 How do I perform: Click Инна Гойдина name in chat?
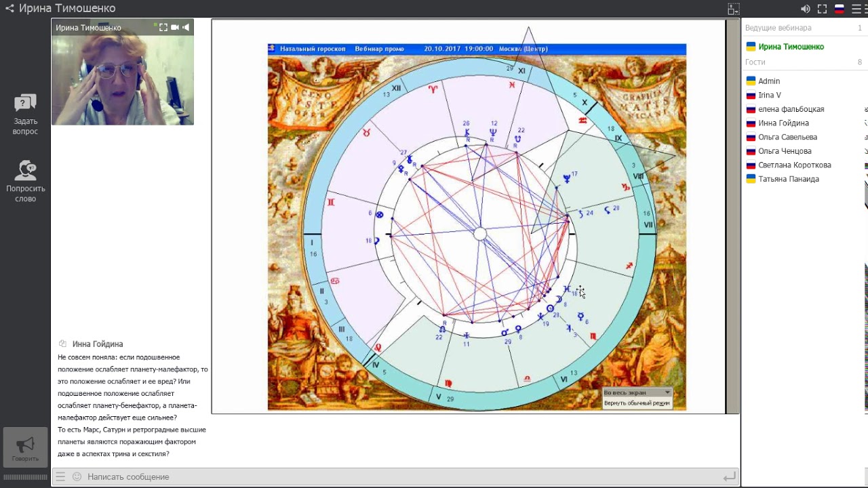pyautogui.click(x=98, y=344)
